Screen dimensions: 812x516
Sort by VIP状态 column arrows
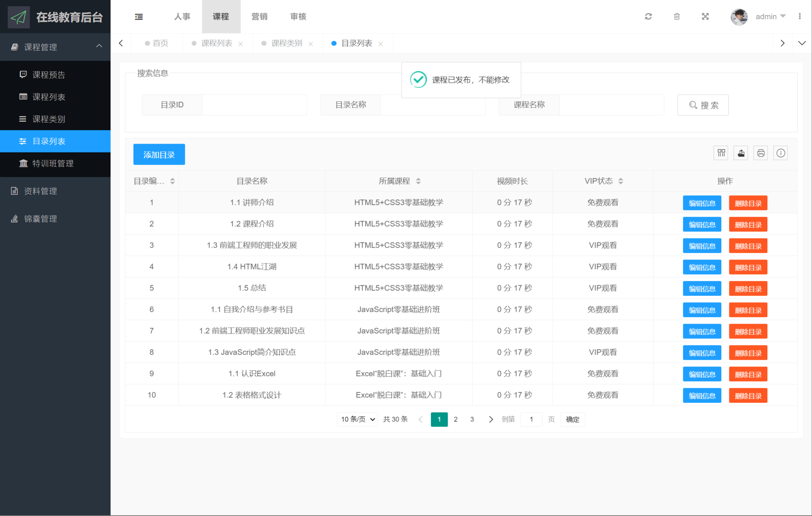[x=621, y=181]
